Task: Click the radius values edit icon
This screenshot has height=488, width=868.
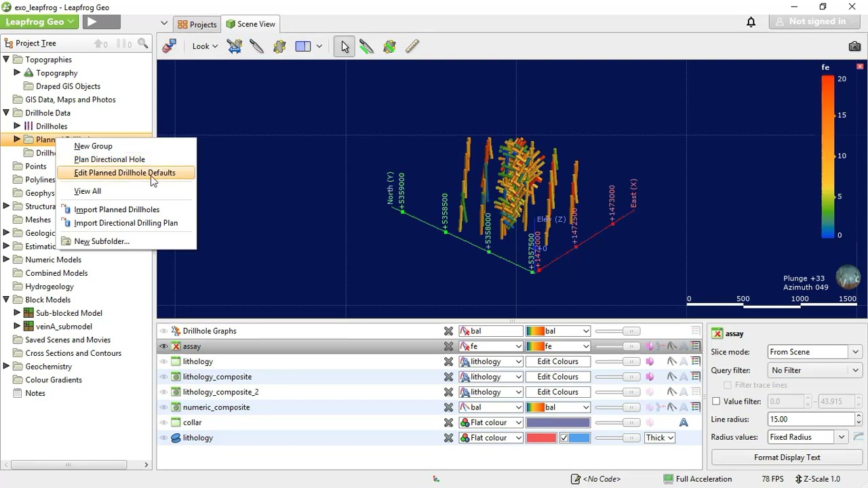Action: coord(859,437)
